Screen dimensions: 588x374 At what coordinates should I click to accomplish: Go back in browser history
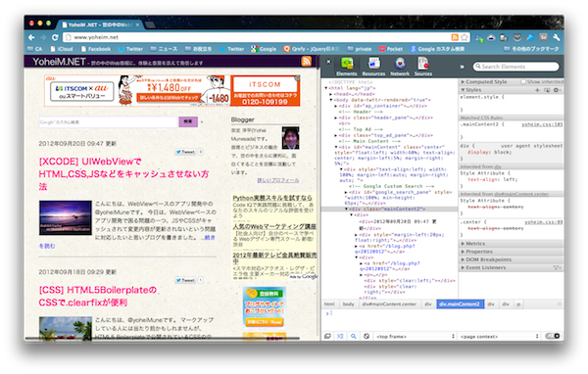pos(31,37)
